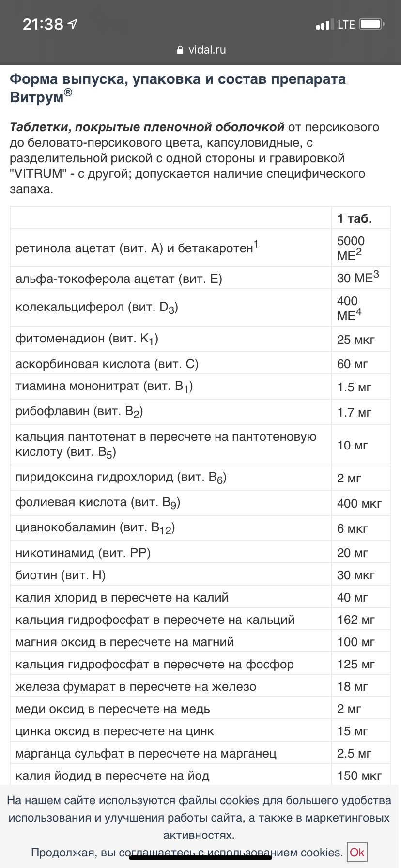Image resolution: width=401 pixels, height=868 pixels.
Task: Tap the bold 'Таблетки, покрытые пленочной оболочкой' text
Action: tap(147, 127)
